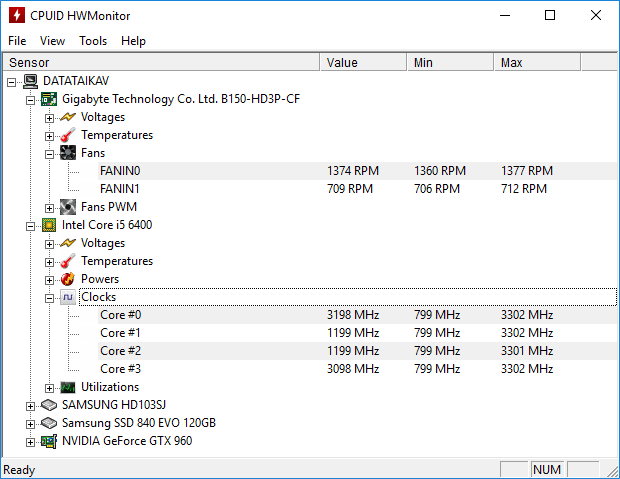
Task: Close the HWMonitor window
Action: (x=596, y=15)
